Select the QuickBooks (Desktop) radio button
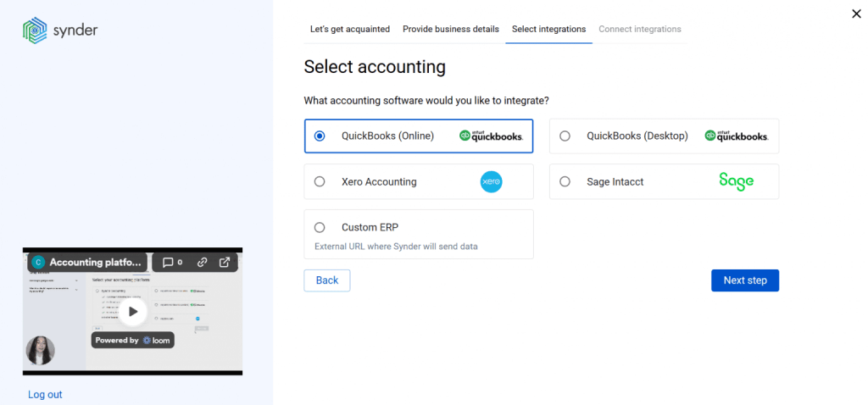This screenshot has height=405, width=868. 565,136
